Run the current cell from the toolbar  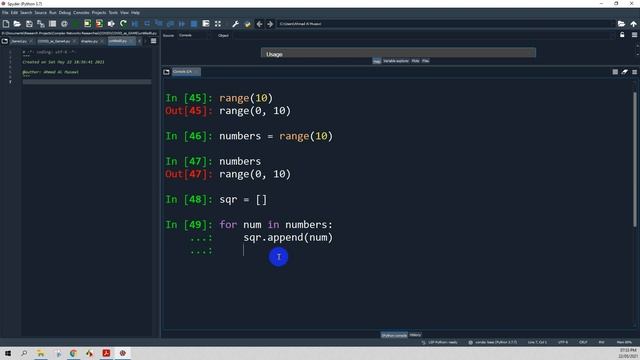coord(87,24)
